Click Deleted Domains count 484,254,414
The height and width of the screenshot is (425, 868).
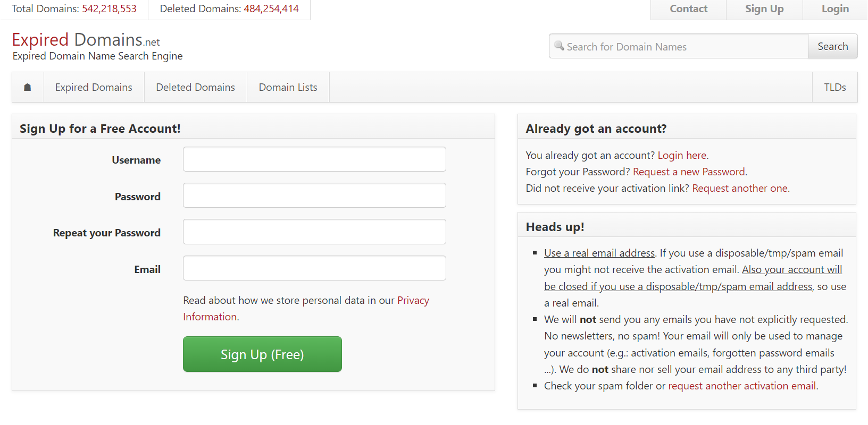(x=271, y=9)
